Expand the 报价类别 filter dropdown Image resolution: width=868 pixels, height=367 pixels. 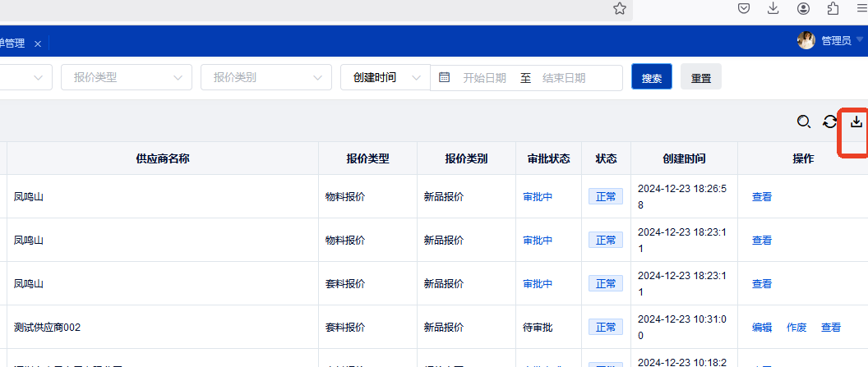coord(265,77)
